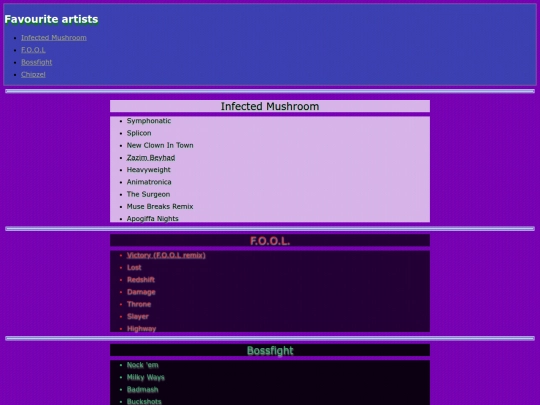Select the Badmash track
The height and width of the screenshot is (405, 540).
point(142,390)
